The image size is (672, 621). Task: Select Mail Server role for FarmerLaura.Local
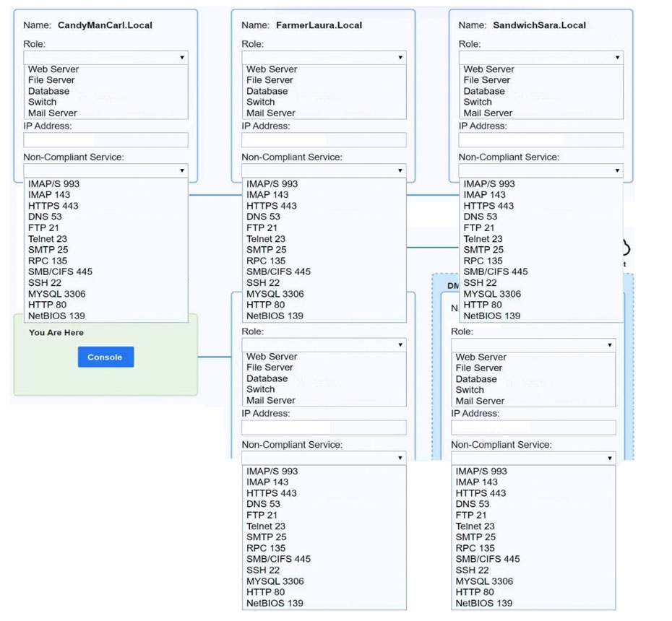point(271,113)
